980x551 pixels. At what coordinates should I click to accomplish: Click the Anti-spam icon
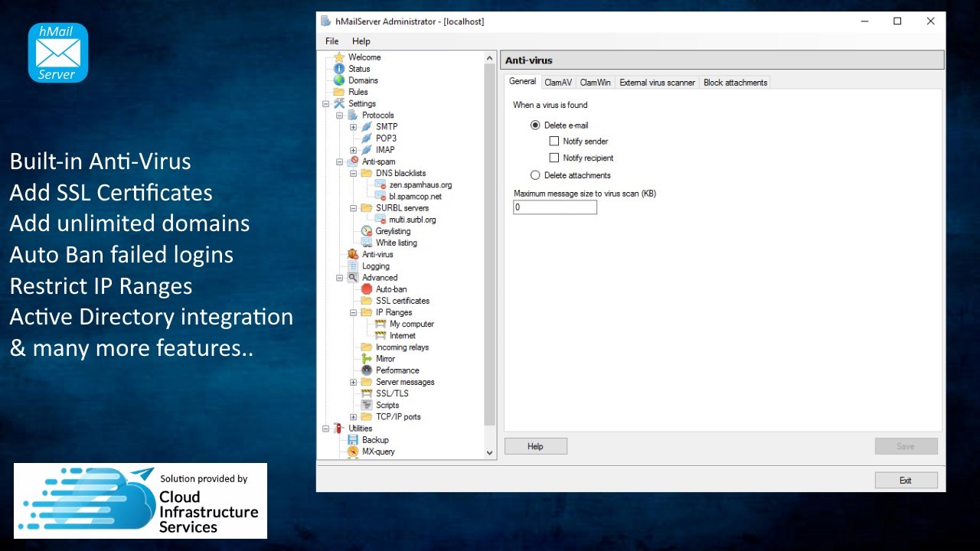(353, 161)
